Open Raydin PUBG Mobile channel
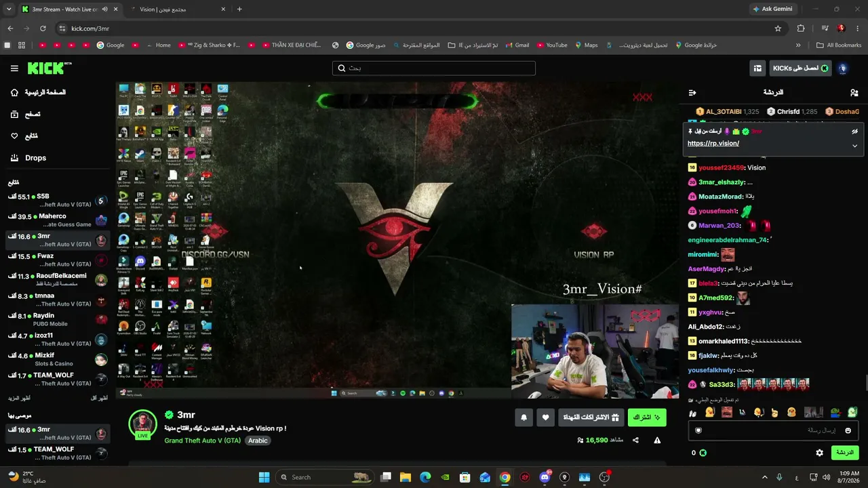The width and height of the screenshot is (868, 488). pos(58,320)
